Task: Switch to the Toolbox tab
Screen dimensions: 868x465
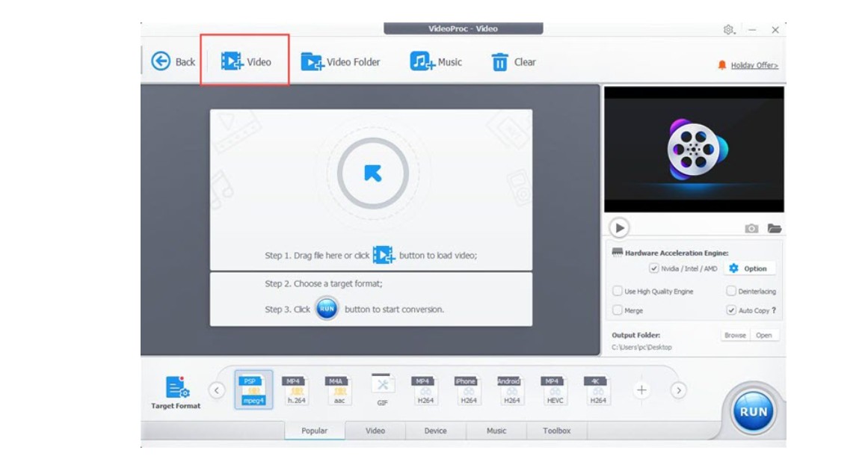Action: point(556,430)
